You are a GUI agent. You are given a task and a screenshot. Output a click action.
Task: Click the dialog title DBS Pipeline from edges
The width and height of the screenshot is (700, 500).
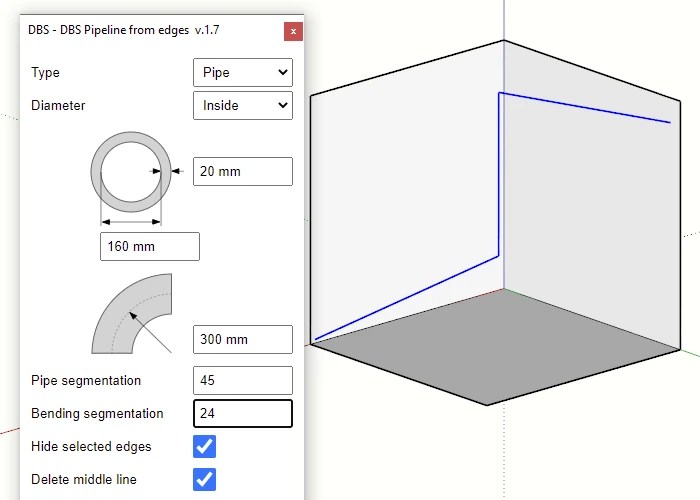tap(124, 30)
